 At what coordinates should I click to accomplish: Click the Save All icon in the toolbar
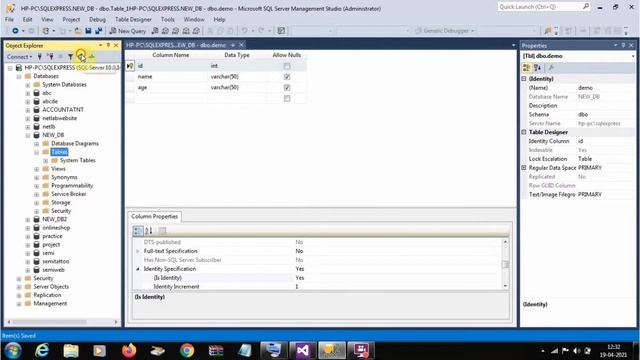coord(98,31)
